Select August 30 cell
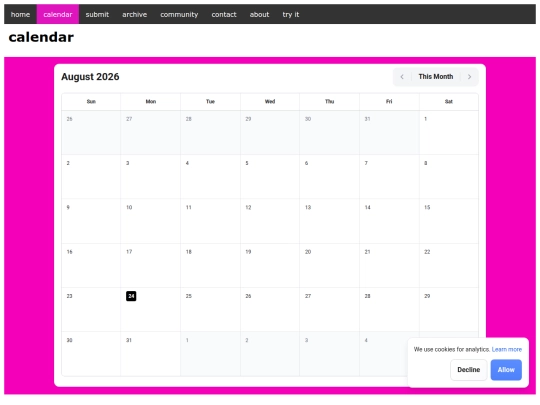Image resolution: width=540 pixels, height=405 pixels. 91,354
